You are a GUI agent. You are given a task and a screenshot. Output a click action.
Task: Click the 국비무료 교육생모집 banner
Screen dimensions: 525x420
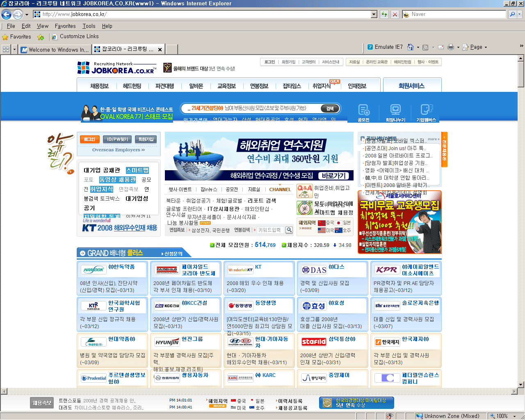pos(399,222)
